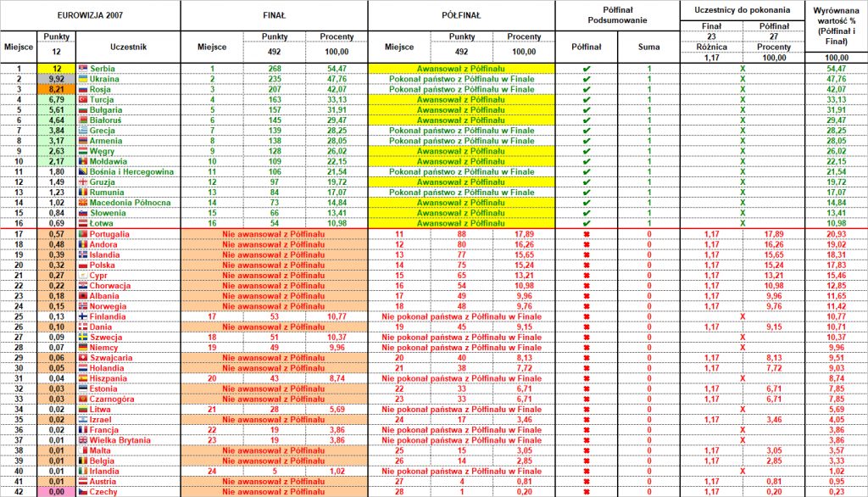
Task: Click the Polska flag icon
Action: point(83,265)
